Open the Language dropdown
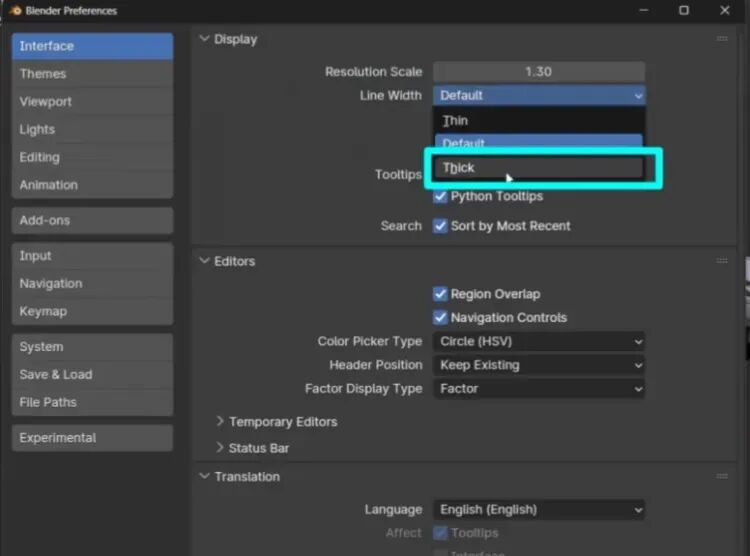The width and height of the screenshot is (750, 556). coord(539,510)
